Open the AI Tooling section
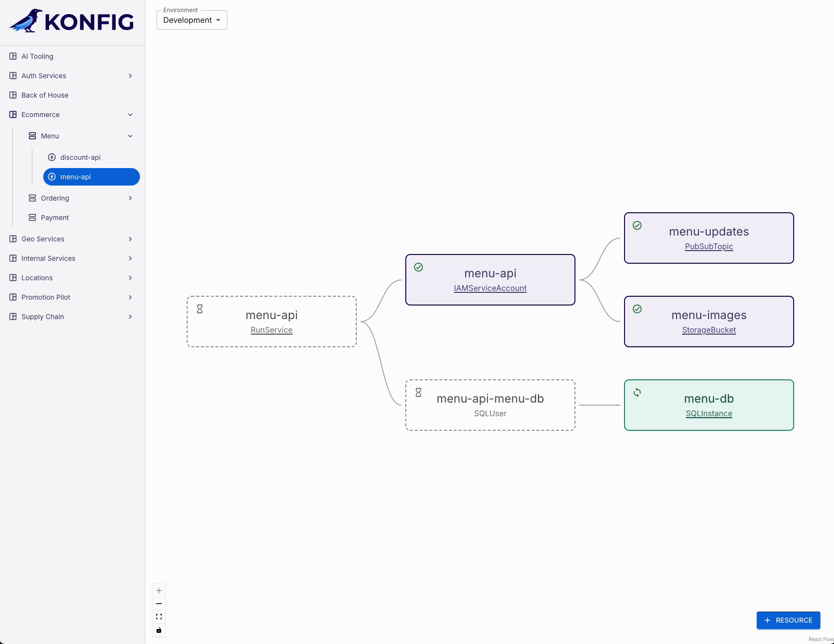The image size is (834, 644). (x=37, y=56)
